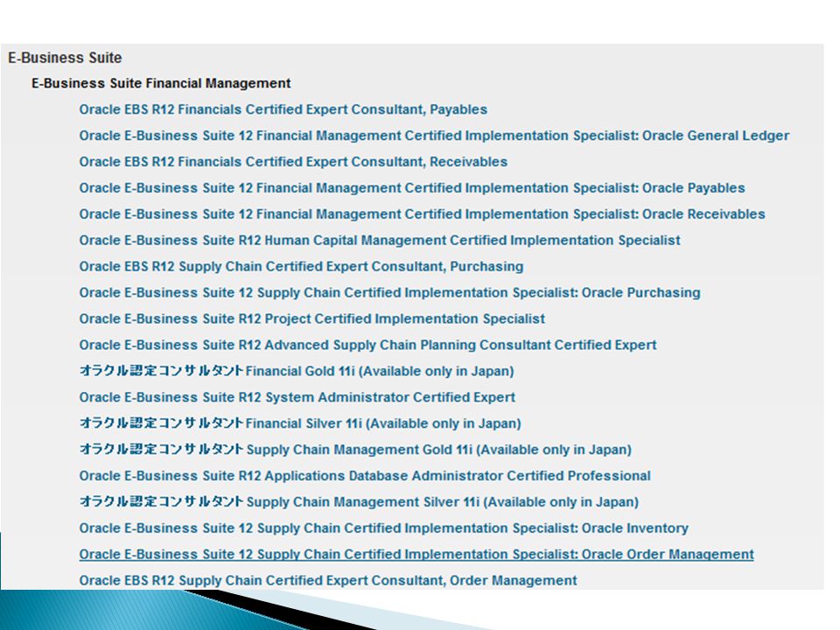Open Financial Management Specialist: Oracle Receivables link
840x630 pixels.
tap(422, 214)
